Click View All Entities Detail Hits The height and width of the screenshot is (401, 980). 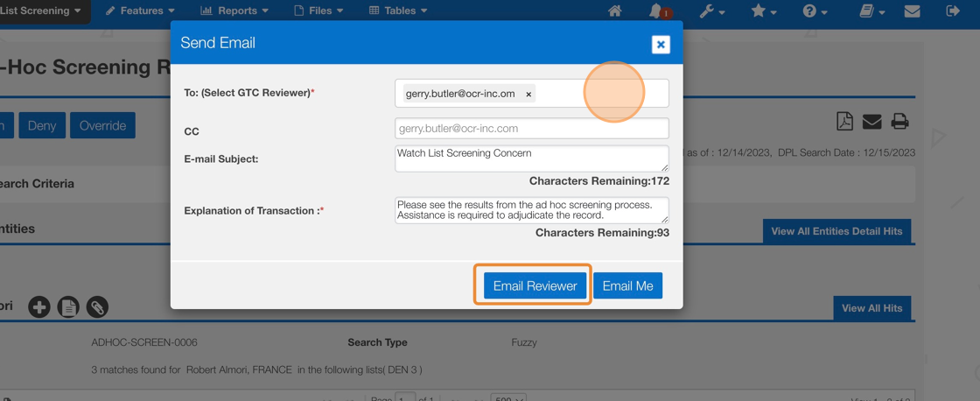click(x=836, y=231)
